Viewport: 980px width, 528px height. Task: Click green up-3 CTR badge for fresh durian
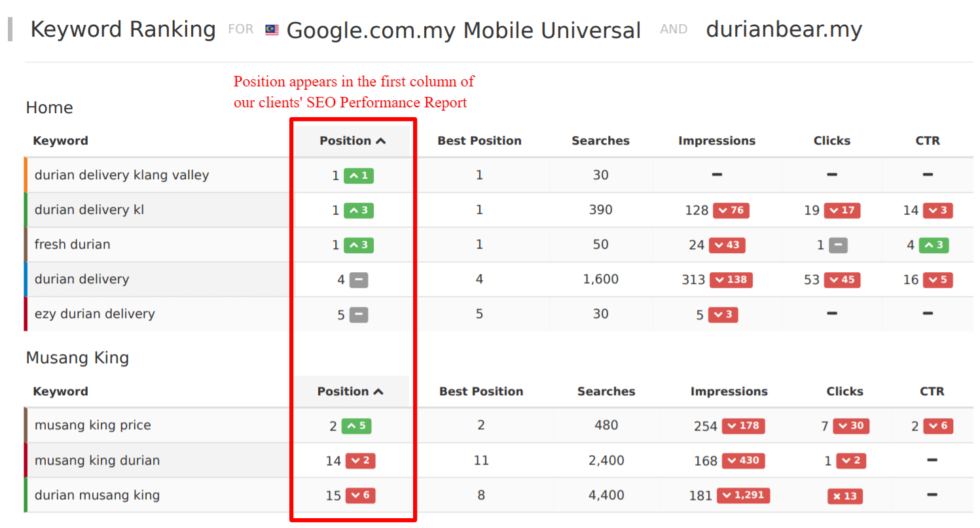tap(934, 245)
